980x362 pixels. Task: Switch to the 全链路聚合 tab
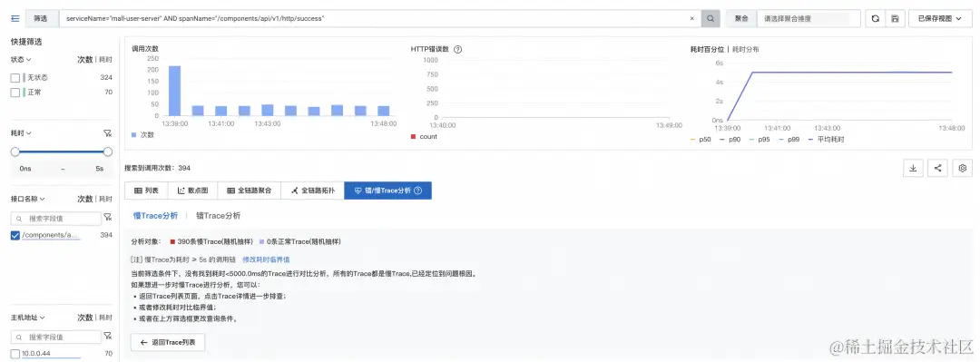click(x=250, y=191)
